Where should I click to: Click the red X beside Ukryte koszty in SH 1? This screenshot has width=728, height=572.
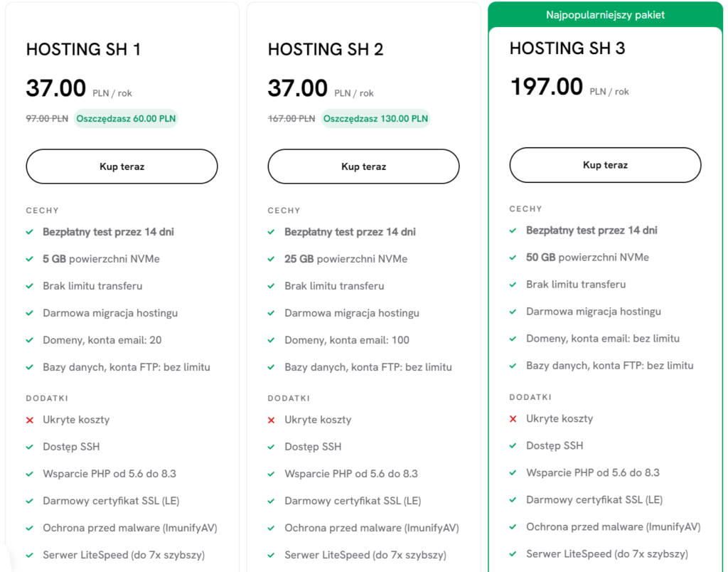30,420
